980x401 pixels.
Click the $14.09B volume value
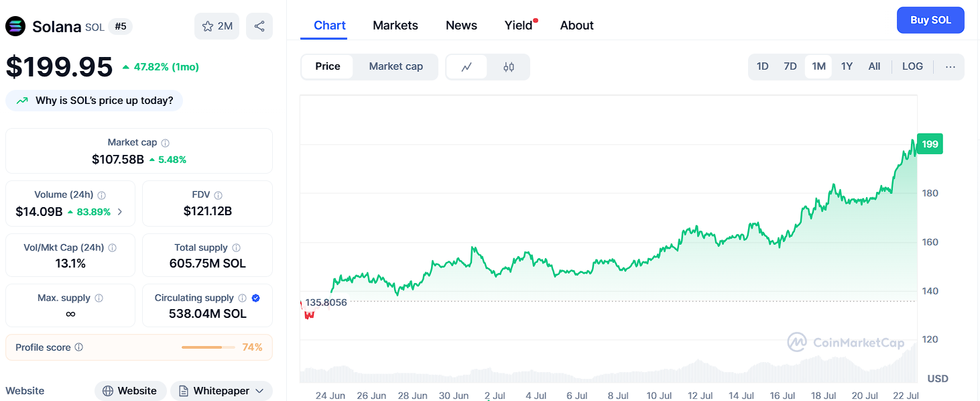click(x=39, y=212)
